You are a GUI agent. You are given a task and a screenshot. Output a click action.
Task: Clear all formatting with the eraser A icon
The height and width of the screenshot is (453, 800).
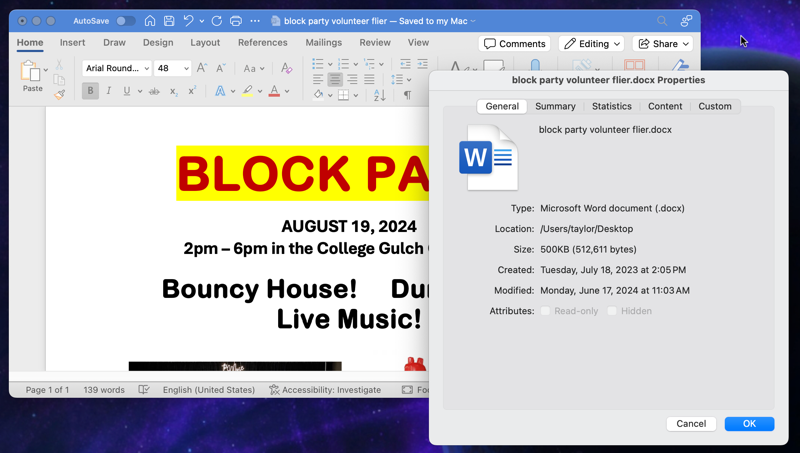point(286,68)
